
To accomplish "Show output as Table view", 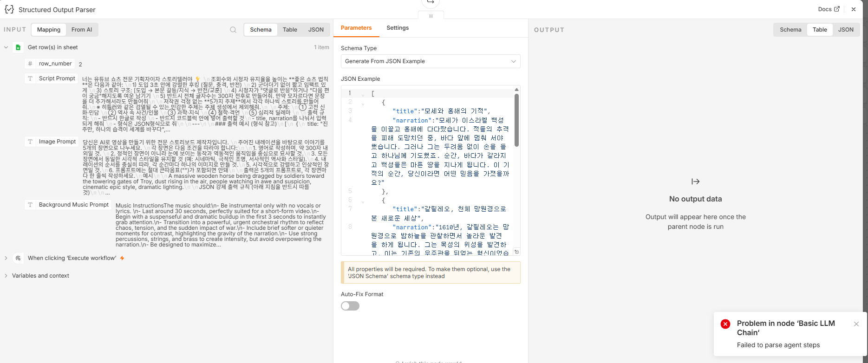I will (x=820, y=30).
